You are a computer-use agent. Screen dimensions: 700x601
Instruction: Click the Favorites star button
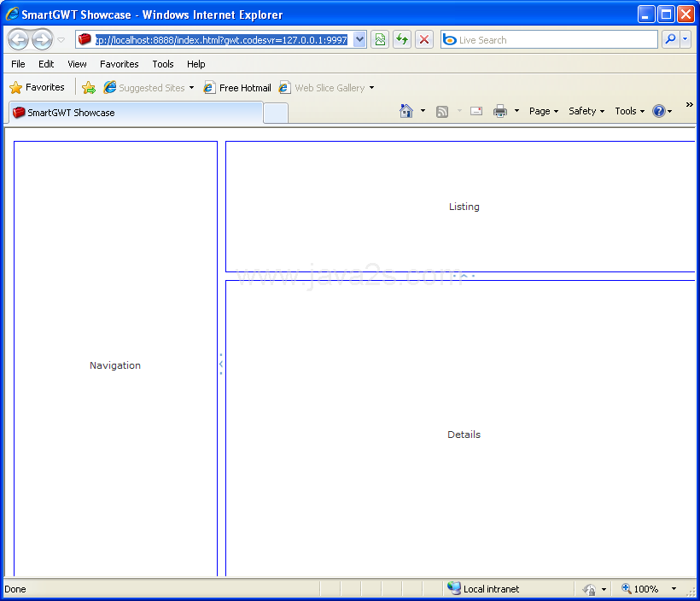click(37, 88)
